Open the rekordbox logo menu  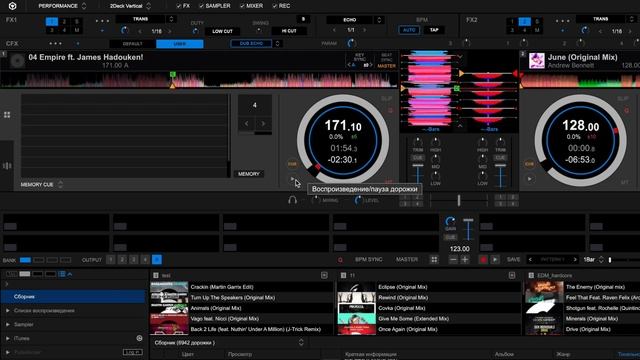[x=12, y=6]
